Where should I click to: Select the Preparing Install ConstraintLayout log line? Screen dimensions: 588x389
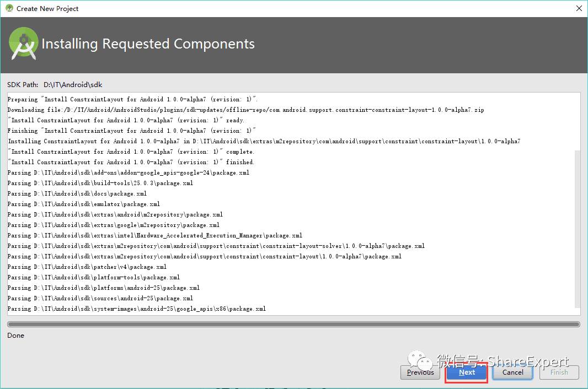tap(133, 99)
